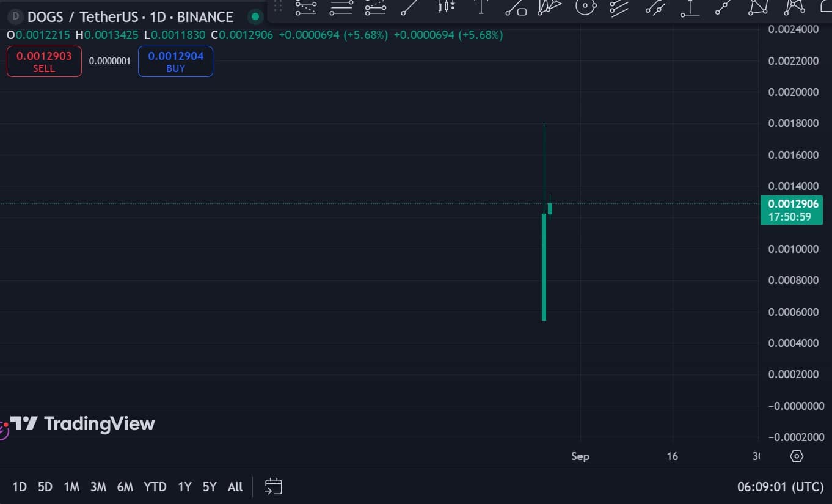
Task: Open chart settings hexagon icon on time axis
Action: (796, 456)
